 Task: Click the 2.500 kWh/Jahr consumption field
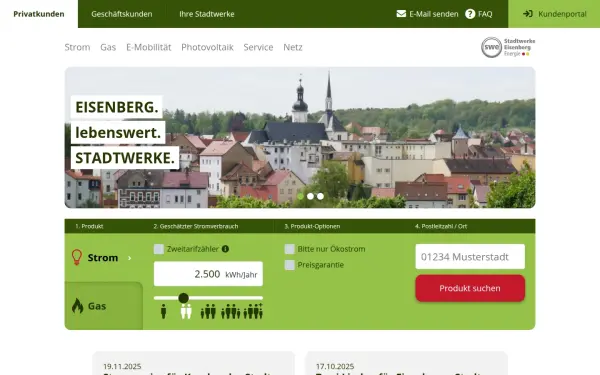point(208,274)
